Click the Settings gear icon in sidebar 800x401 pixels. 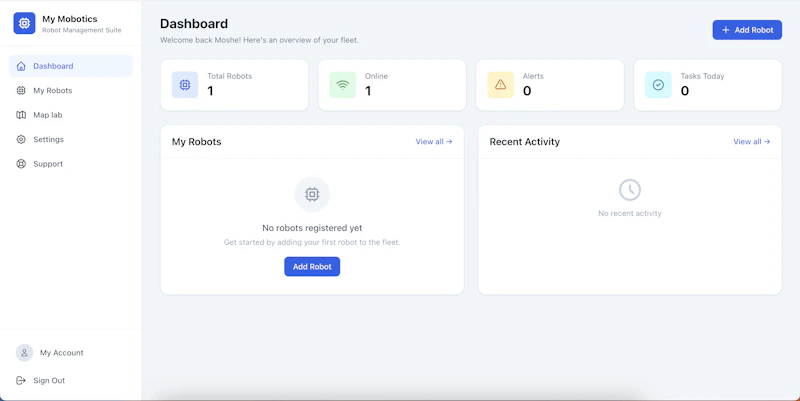click(x=21, y=139)
